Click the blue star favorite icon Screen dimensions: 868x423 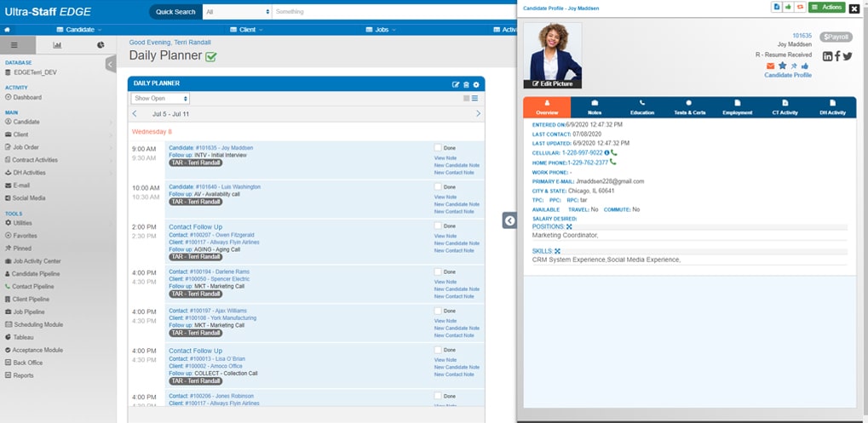(x=782, y=66)
